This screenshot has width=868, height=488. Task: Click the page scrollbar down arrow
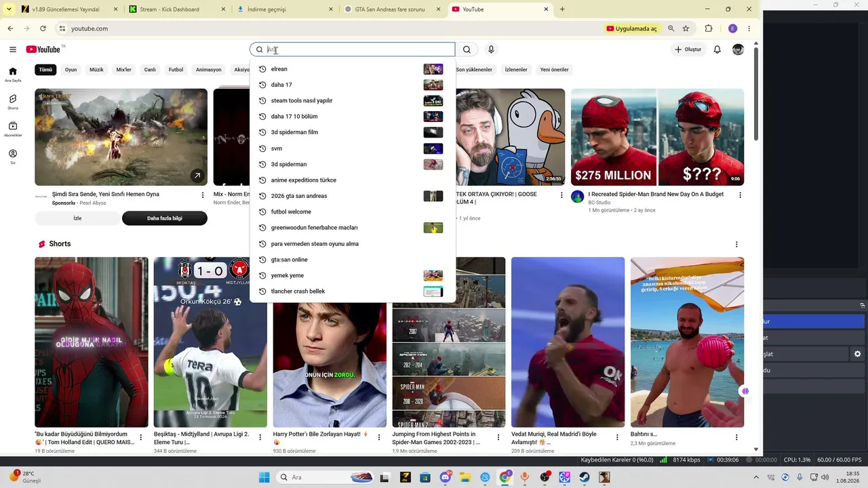(756, 449)
